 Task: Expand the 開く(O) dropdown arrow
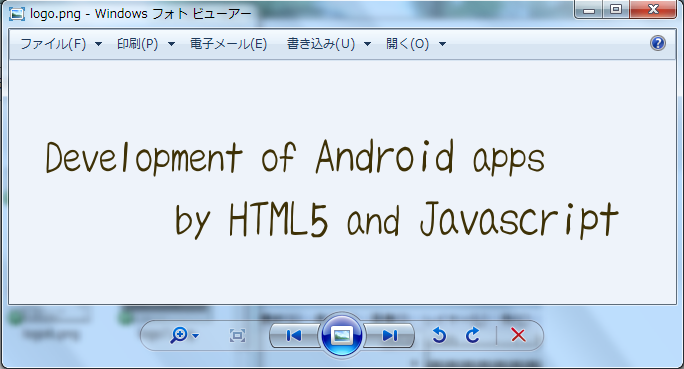tap(442, 44)
